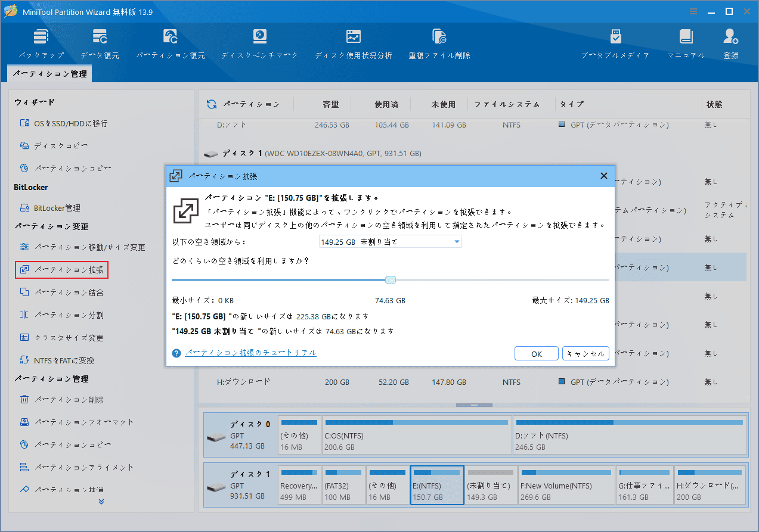Click the ディスク 0 GPT disk label
Viewport: 759px width, 532px height.
240,434
